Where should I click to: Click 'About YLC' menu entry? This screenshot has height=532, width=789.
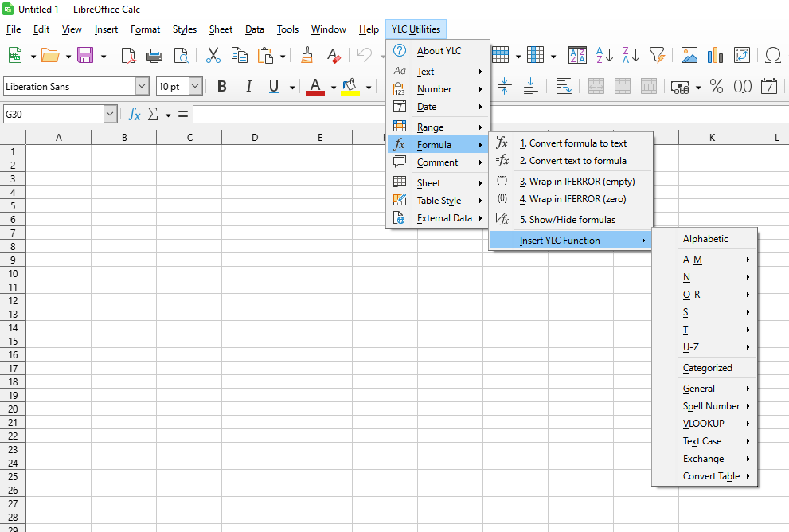tap(439, 51)
